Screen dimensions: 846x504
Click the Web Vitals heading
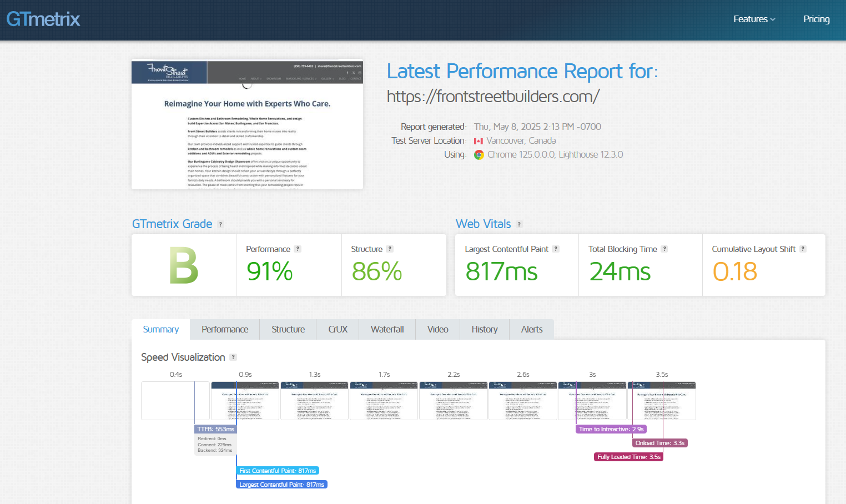click(483, 224)
